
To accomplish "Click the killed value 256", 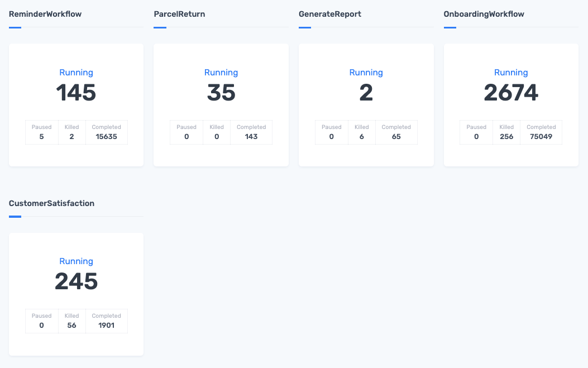I will [x=506, y=137].
